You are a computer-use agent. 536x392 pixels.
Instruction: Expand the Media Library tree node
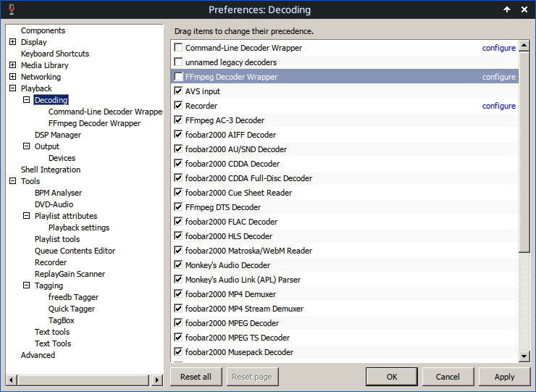point(12,65)
